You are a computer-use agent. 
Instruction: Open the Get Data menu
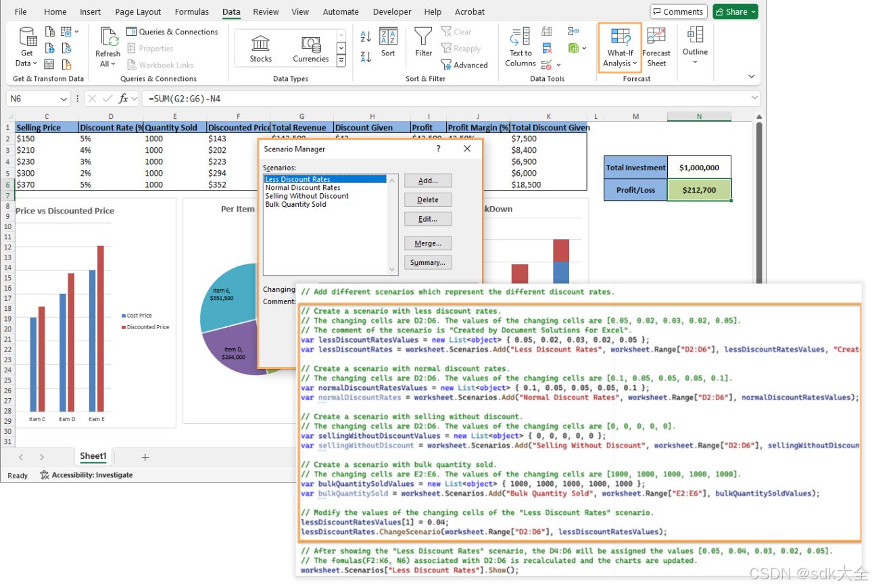27,47
